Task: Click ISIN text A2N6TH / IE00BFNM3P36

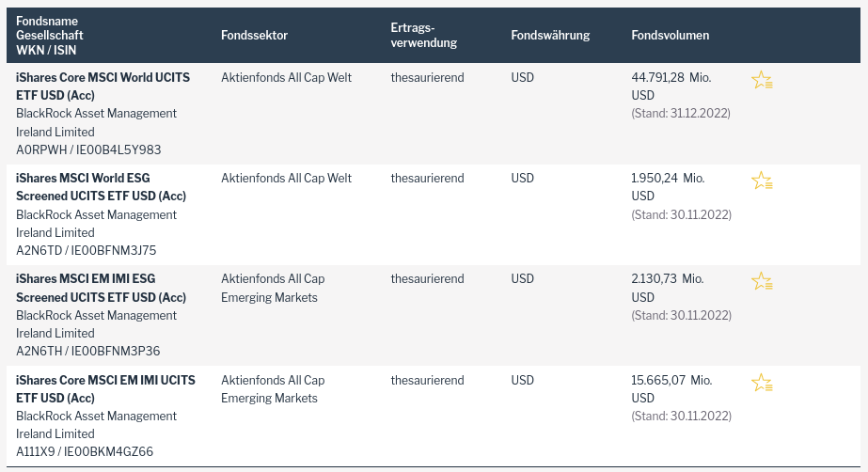Action: coord(88,351)
